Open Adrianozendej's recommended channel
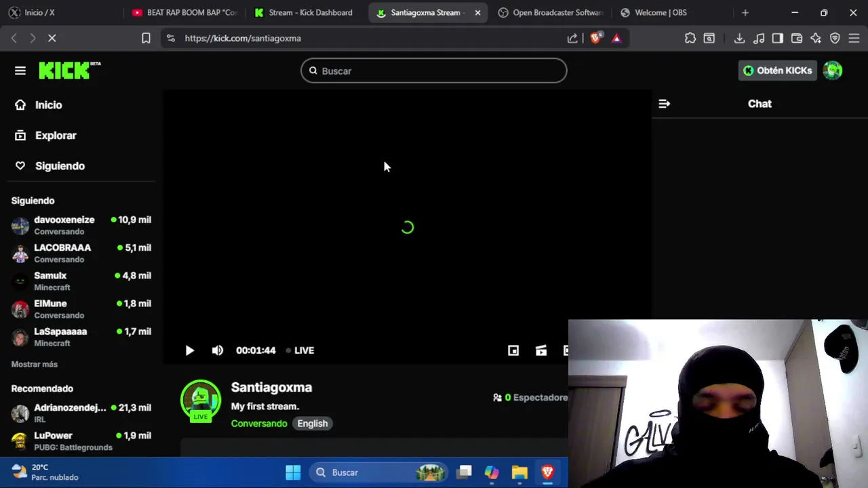This screenshot has height=488, width=868. pos(81,413)
